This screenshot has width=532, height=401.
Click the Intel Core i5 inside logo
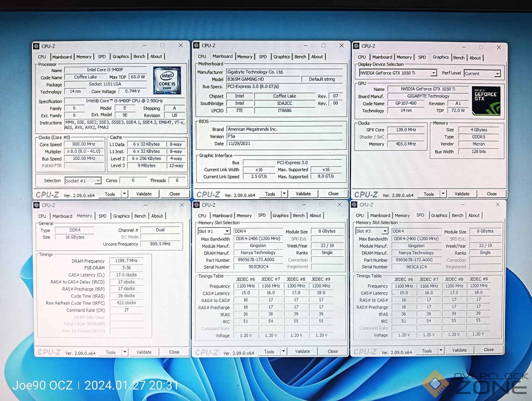(167, 80)
